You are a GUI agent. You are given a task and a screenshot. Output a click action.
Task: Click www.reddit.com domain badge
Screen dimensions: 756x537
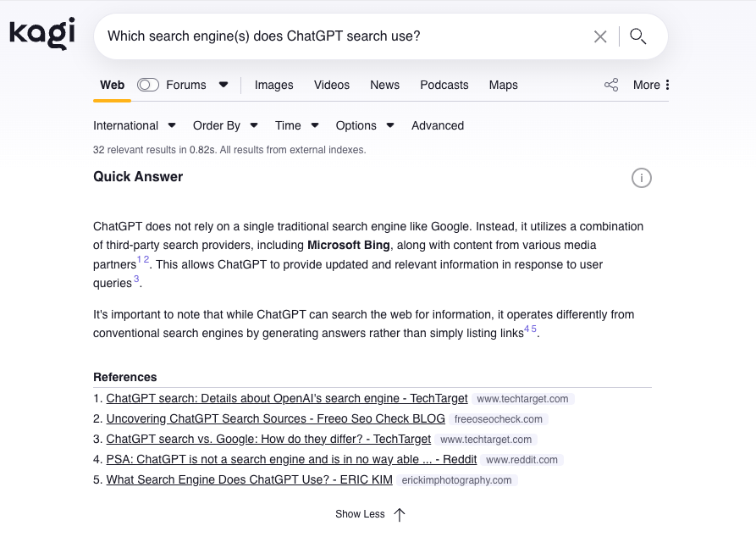point(521,460)
